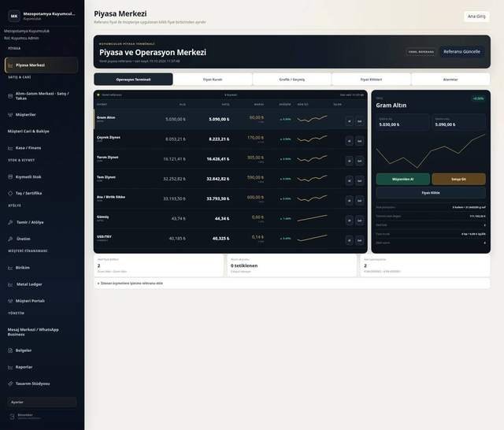Click the Tasarım Stüdyosu icon

[10, 384]
